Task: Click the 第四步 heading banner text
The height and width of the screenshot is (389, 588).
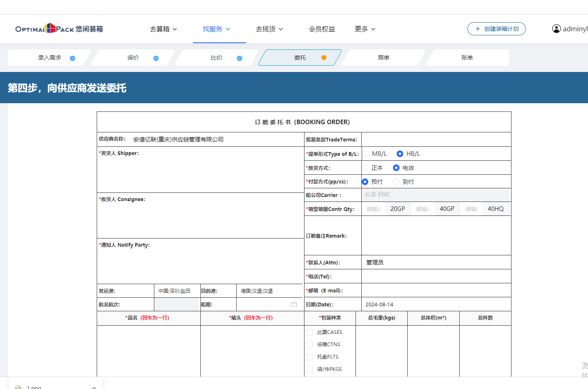Action: coord(67,88)
